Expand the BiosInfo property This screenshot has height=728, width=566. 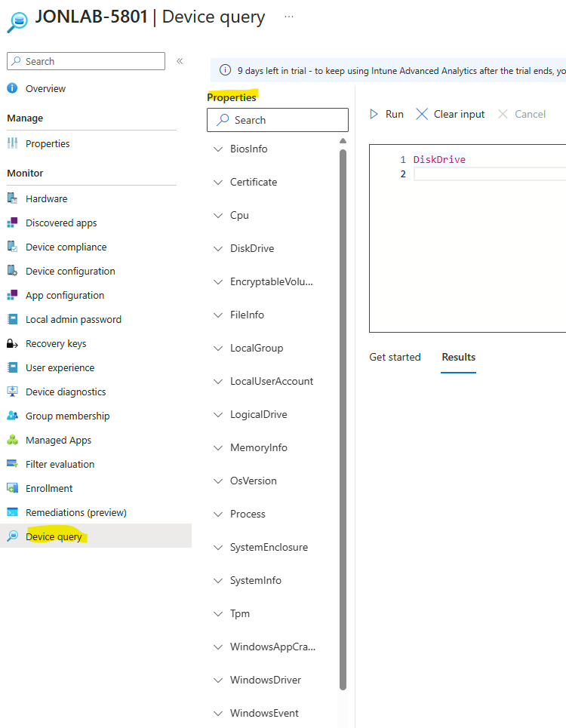[x=218, y=149]
